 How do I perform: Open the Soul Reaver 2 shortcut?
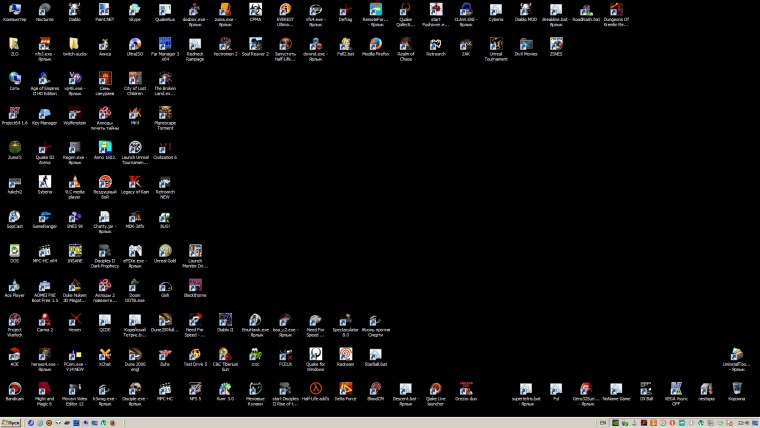(x=255, y=44)
